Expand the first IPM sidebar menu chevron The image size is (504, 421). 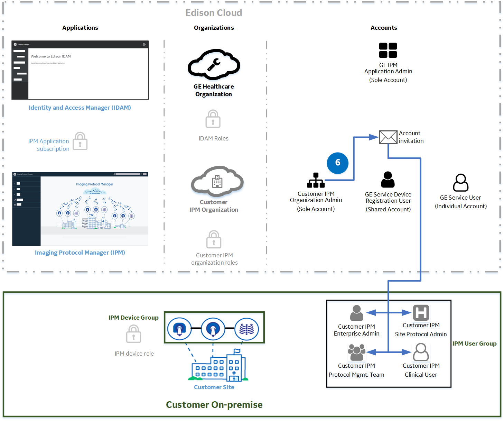pos(15,183)
